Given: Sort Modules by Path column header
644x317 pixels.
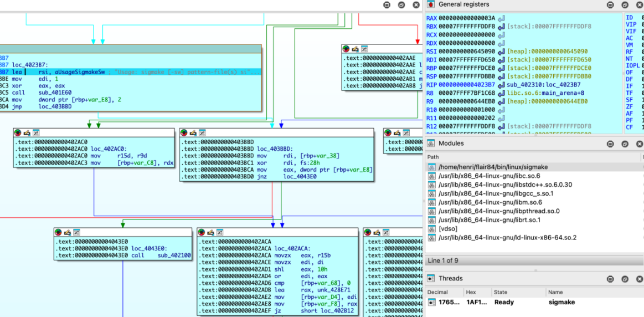Looking at the screenshot, I should tap(433, 157).
